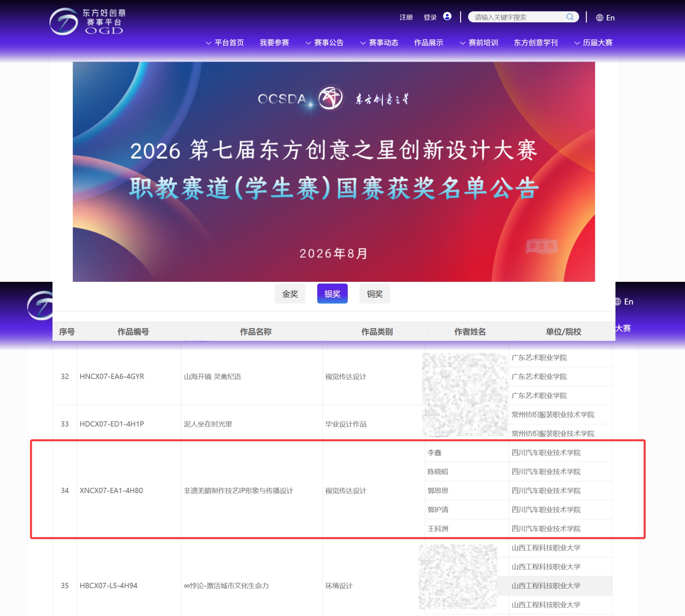This screenshot has height=616, width=685.
Task: Open the 东方创意学刊 menu item
Action: (x=536, y=43)
